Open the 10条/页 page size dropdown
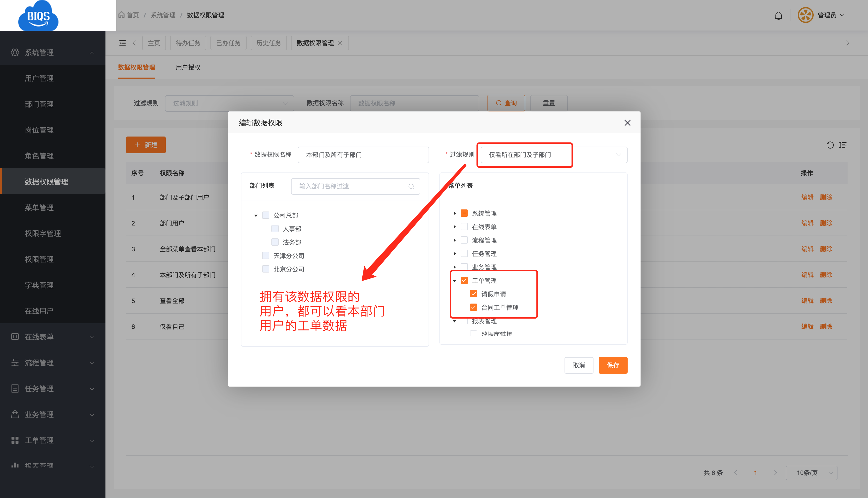This screenshot has width=868, height=498. pos(811,472)
